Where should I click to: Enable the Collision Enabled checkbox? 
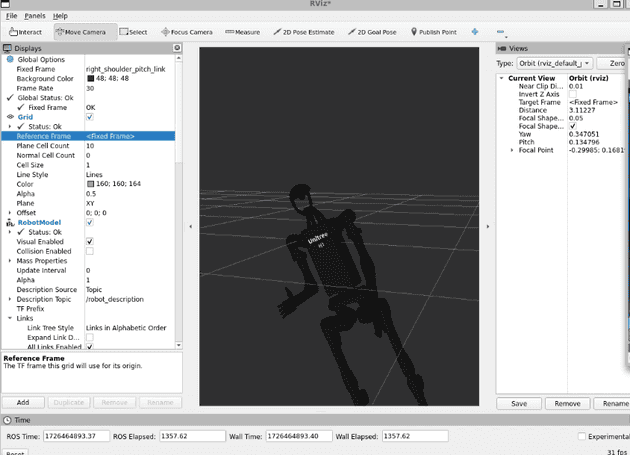click(90, 251)
